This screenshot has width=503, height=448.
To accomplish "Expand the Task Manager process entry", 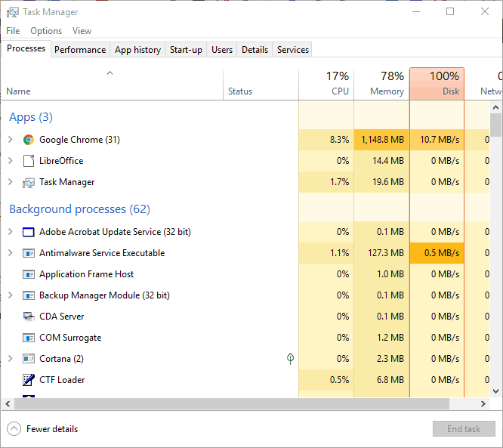I will [11, 182].
